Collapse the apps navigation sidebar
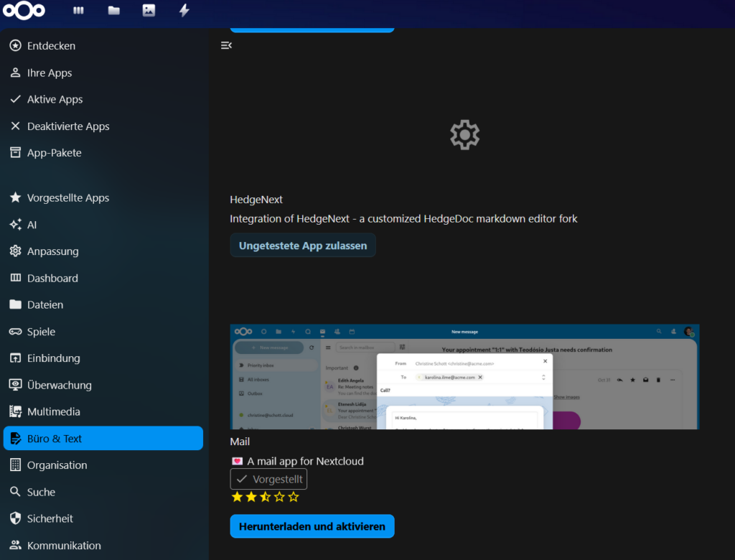Image resolution: width=735 pixels, height=560 pixels. (226, 45)
